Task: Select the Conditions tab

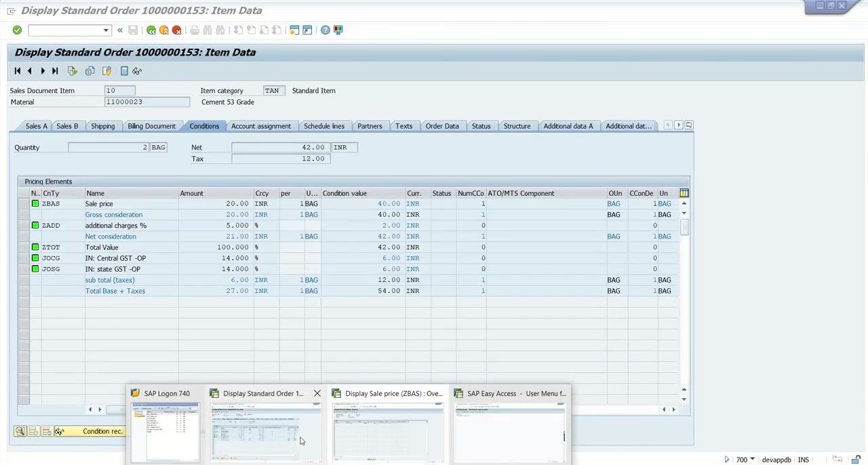Action: point(204,126)
